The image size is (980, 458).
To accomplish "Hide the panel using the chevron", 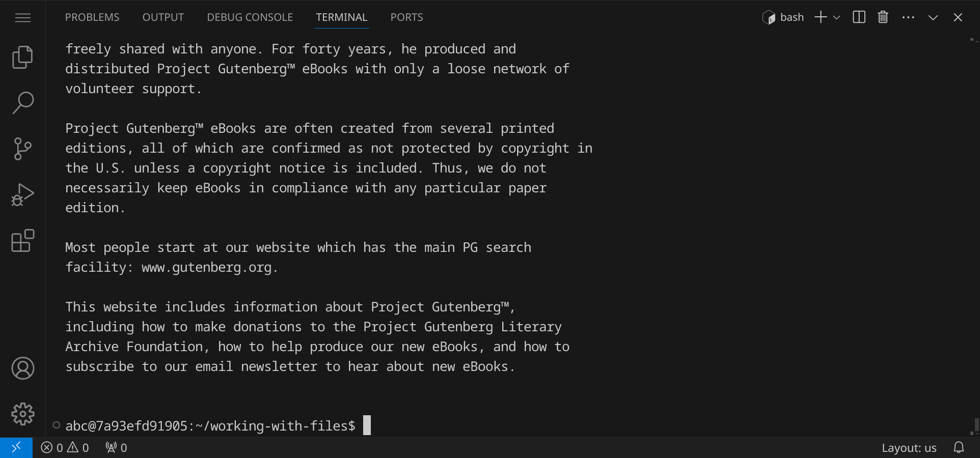I will pyautogui.click(x=933, y=17).
